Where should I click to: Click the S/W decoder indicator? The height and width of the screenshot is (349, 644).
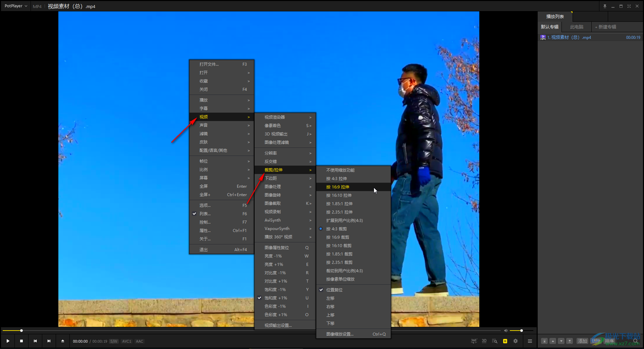pyautogui.click(x=114, y=341)
